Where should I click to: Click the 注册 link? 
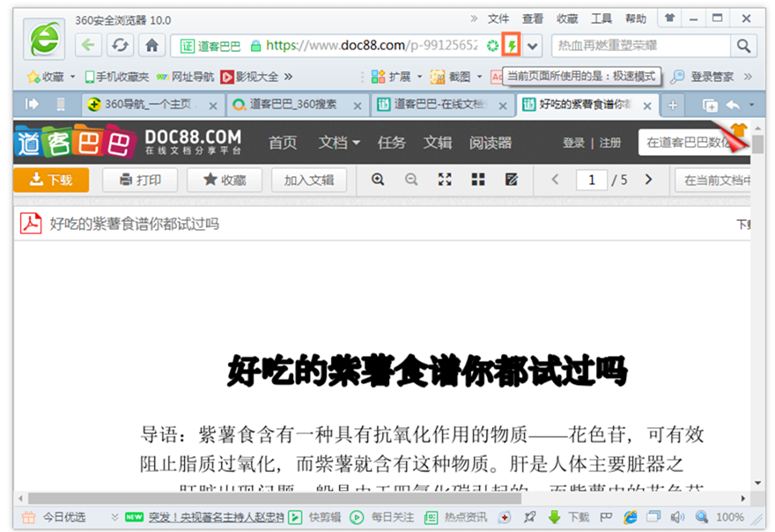click(610, 143)
